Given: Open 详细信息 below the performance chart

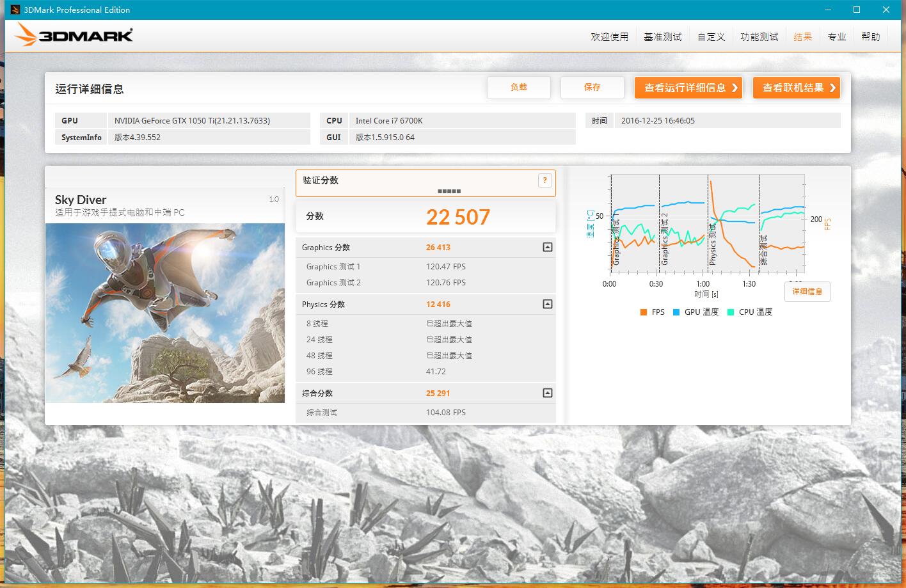Looking at the screenshot, I should click(807, 292).
